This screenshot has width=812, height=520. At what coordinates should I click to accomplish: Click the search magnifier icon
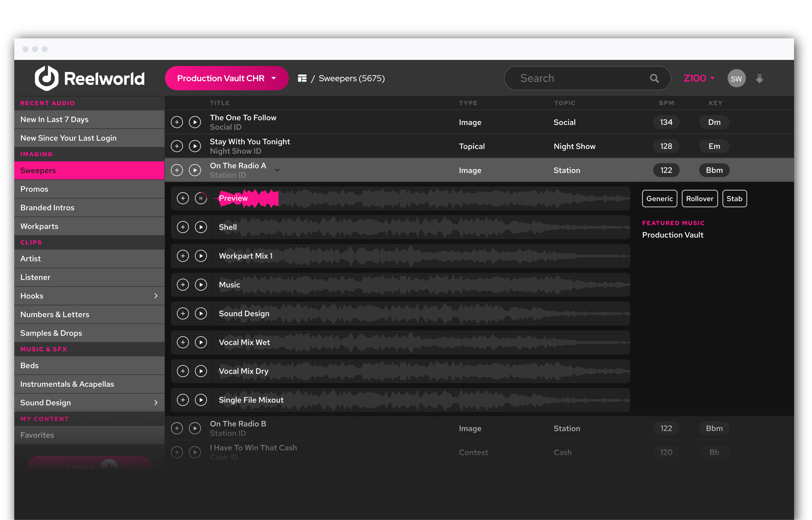coord(654,78)
